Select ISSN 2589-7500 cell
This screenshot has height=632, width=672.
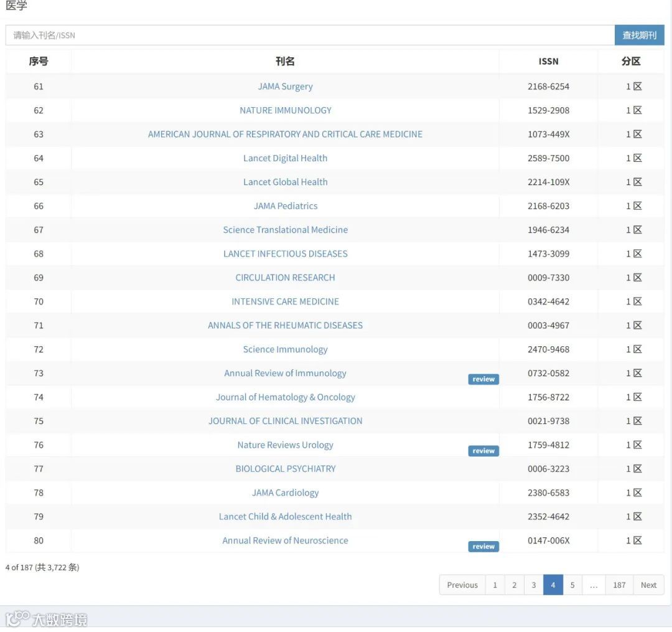549,158
